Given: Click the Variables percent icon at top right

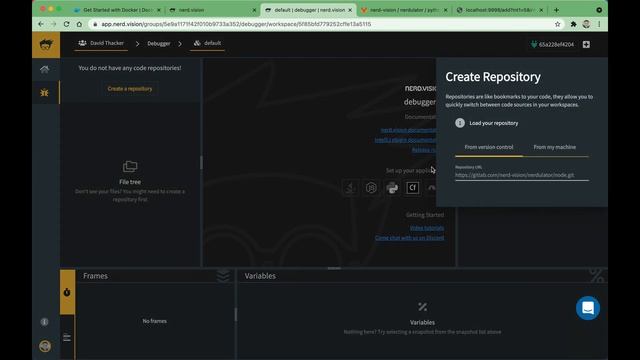Looking at the screenshot, I should [x=597, y=276].
